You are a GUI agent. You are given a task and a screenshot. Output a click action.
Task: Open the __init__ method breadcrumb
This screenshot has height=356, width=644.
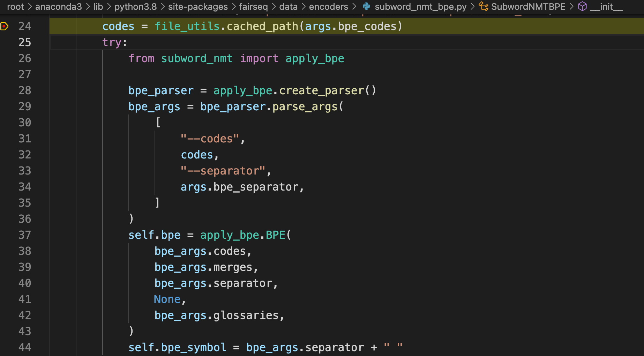click(606, 6)
